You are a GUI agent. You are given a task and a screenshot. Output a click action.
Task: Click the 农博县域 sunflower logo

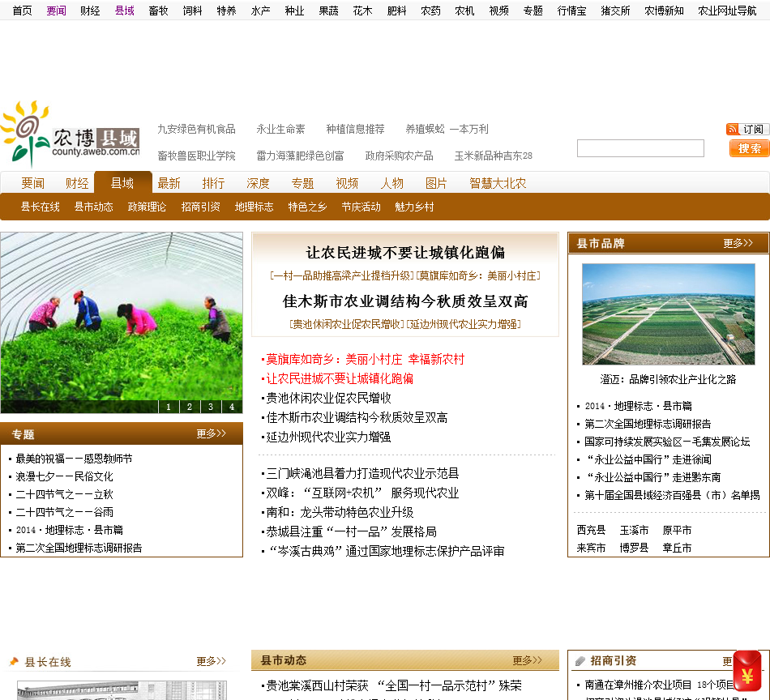click(x=71, y=134)
